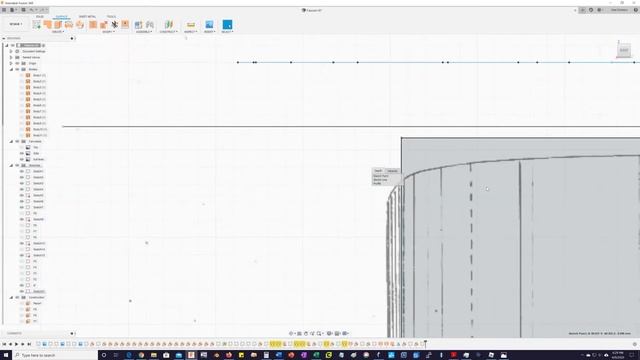The height and width of the screenshot is (360, 640).
Task: Click the Joint assemble icon
Action: [150, 25]
